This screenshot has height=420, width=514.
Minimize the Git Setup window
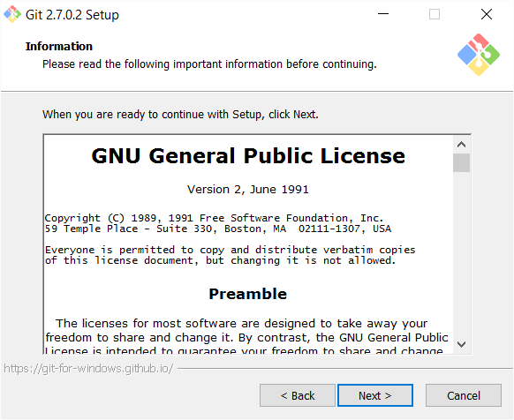pos(383,14)
